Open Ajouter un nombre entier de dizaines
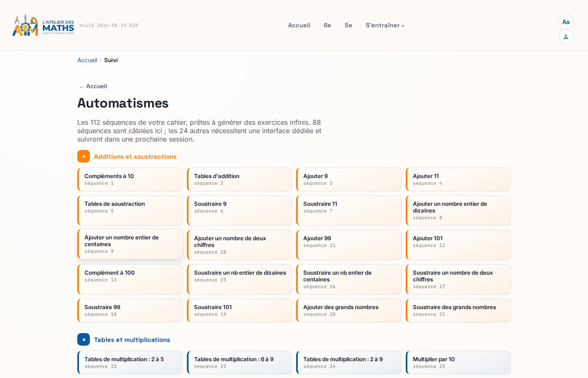Image resolution: width=588 pixels, height=378 pixels. coord(458,210)
